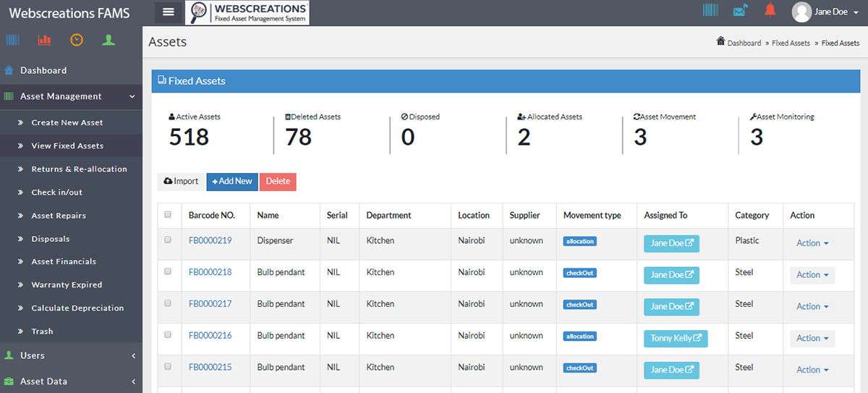
Task: Open Action dropdown for FB0000219
Action: [812, 243]
